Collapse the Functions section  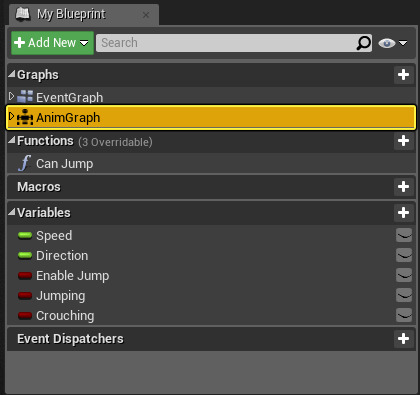coord(12,140)
